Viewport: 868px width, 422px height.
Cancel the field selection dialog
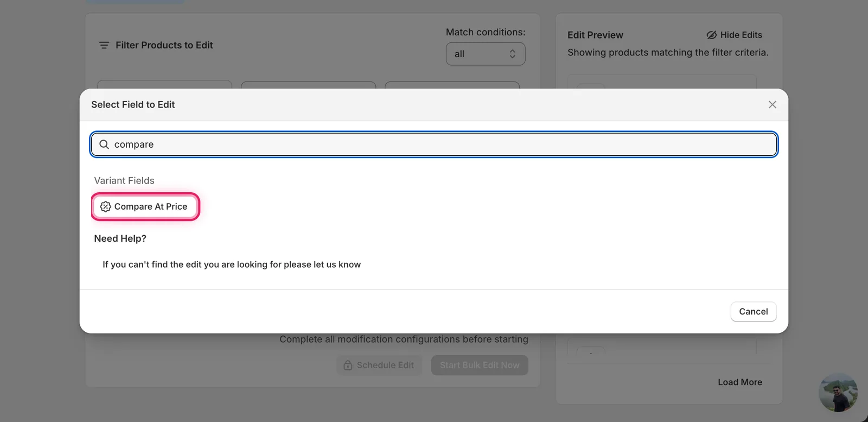[754, 312]
